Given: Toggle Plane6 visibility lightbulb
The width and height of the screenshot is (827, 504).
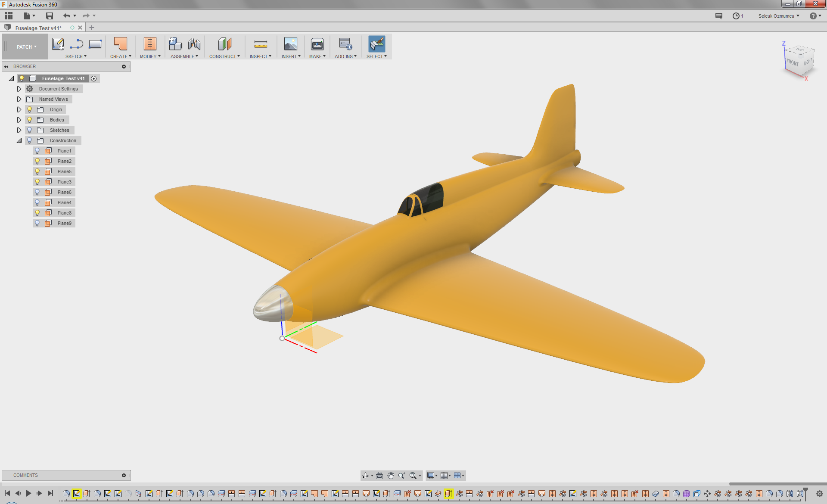Looking at the screenshot, I should tap(37, 192).
